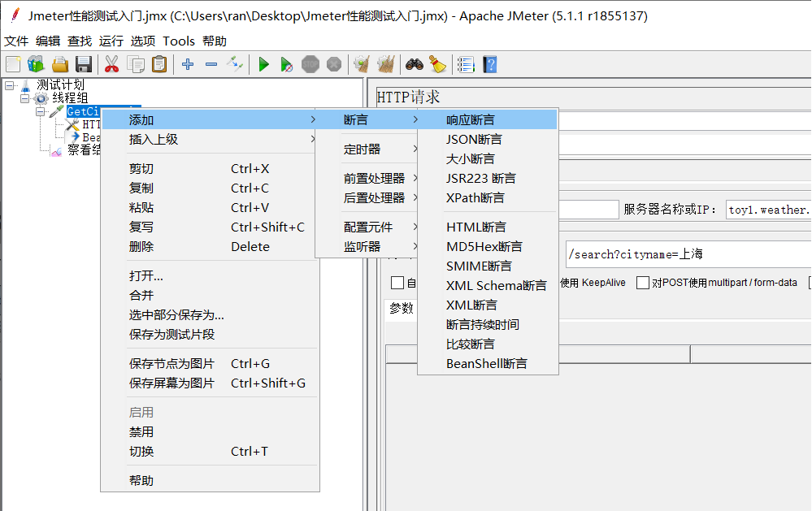Click 帮助 at context menu bottom

(210, 480)
